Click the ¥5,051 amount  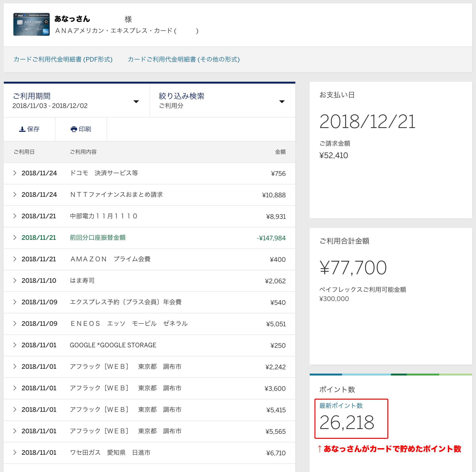tap(276, 324)
